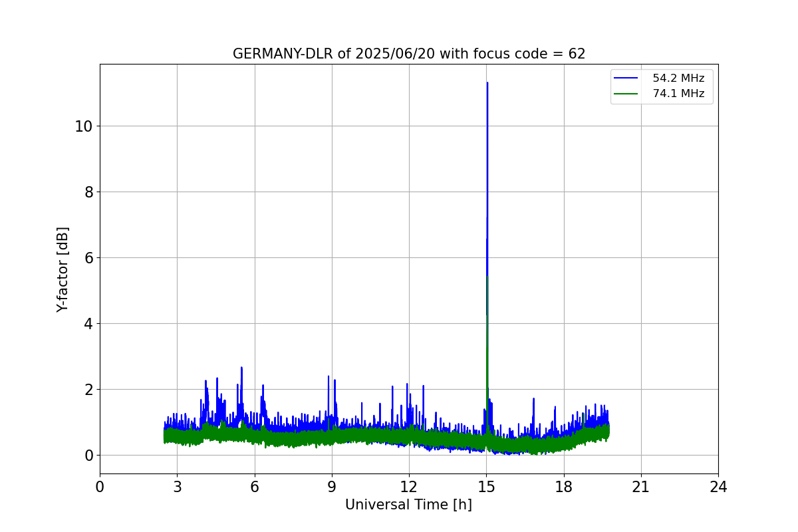This screenshot has width=798, height=532.
Task: Click the Universal Time [h] axis label
Action: click(408, 505)
